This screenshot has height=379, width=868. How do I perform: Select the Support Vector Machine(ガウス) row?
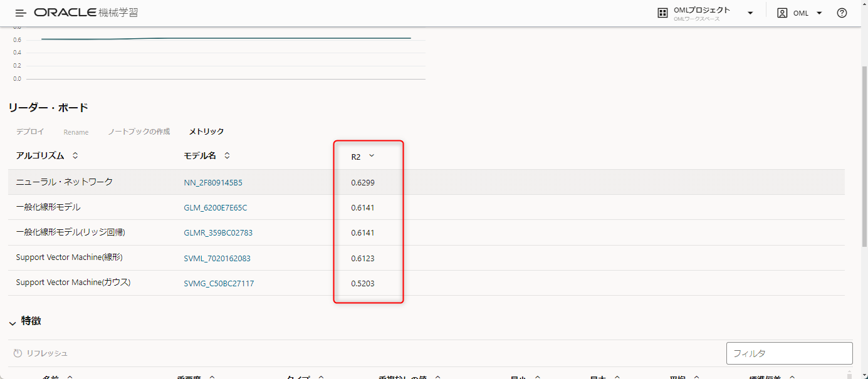(426, 283)
